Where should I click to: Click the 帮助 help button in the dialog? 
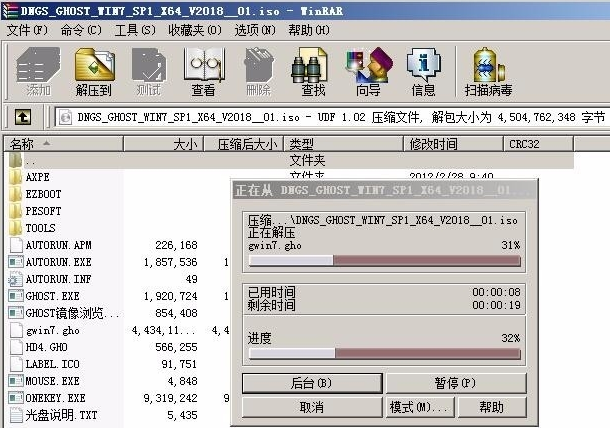point(492,407)
